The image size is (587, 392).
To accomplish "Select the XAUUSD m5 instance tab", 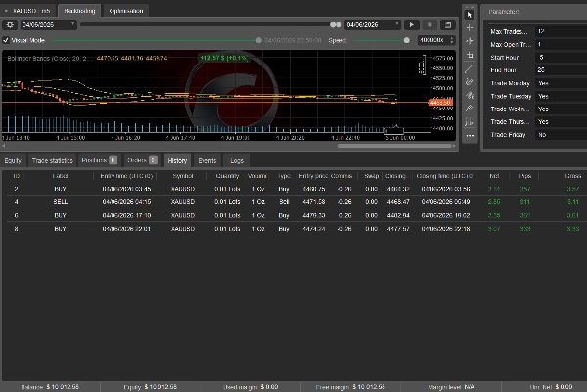I will point(28,11).
